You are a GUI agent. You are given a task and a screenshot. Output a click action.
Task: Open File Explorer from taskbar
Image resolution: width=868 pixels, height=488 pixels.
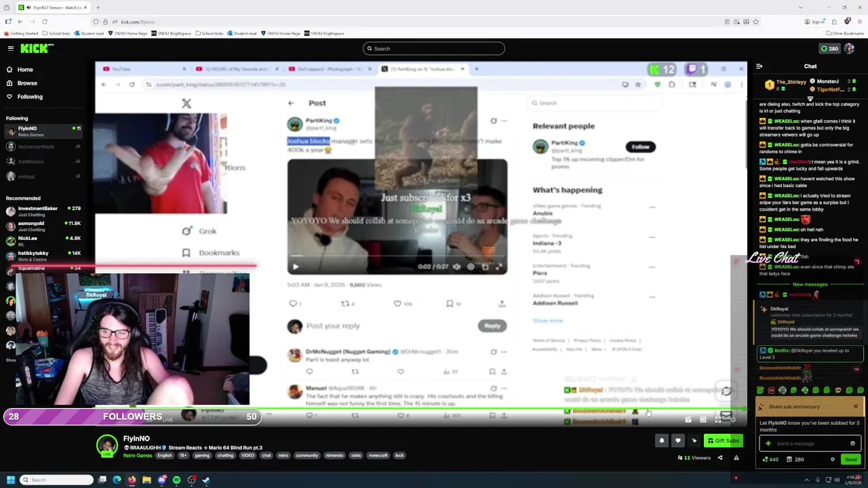click(x=146, y=480)
